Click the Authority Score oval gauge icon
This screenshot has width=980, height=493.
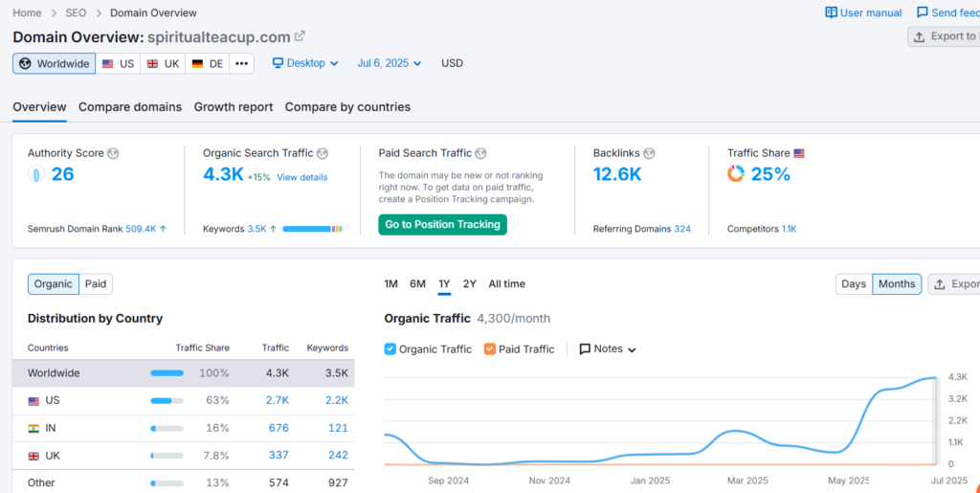pyautogui.click(x=36, y=174)
